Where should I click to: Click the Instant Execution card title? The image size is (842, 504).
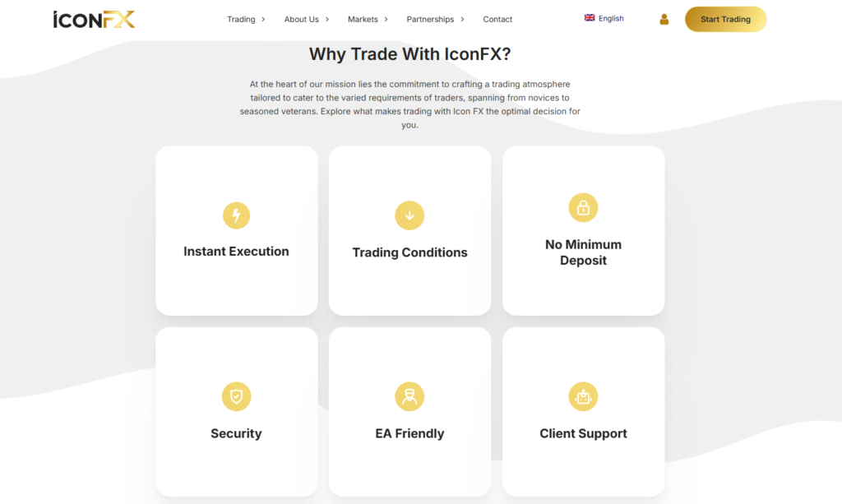(236, 252)
